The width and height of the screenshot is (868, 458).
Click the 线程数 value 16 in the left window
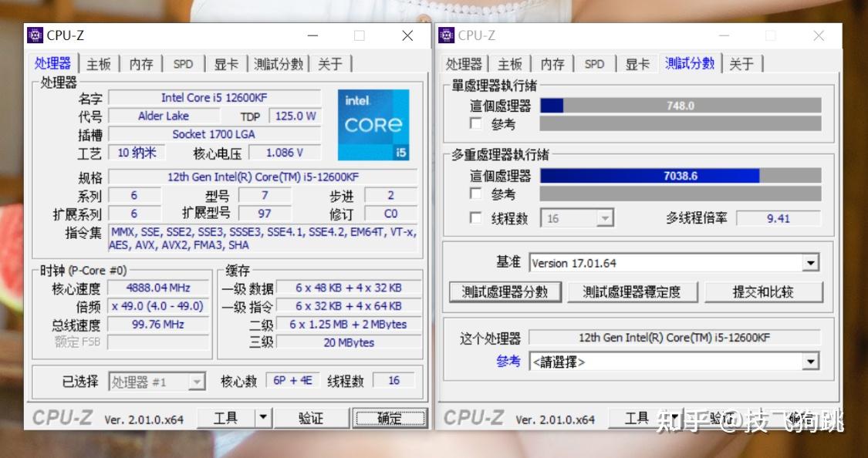394,381
